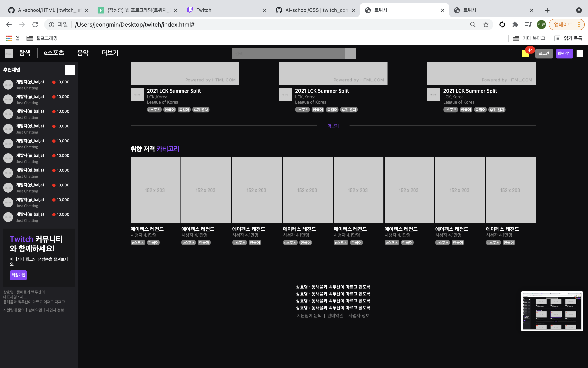This screenshot has width=588, height=368.
Task: Open the 탐색 nav item
Action: point(25,53)
